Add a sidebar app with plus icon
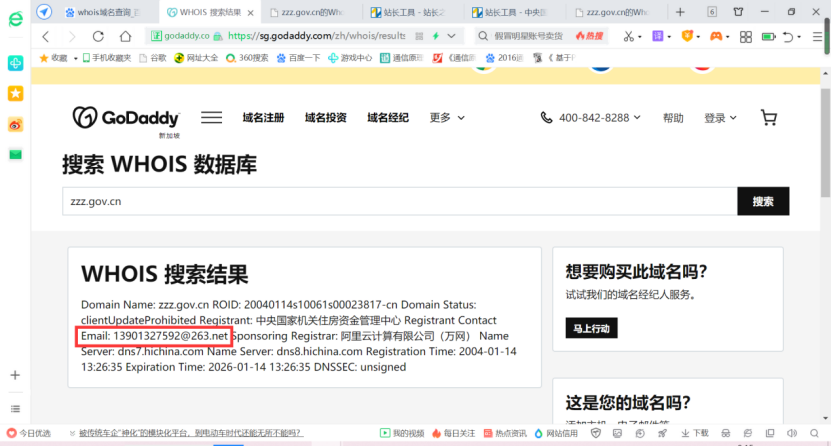The image size is (831, 446). point(15,375)
